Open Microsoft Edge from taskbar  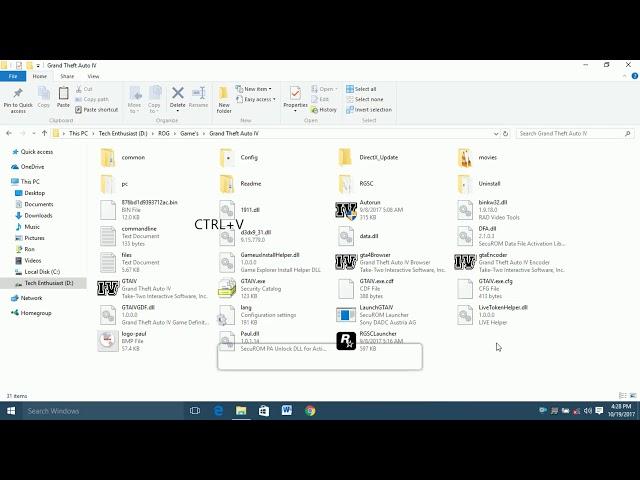point(218,411)
